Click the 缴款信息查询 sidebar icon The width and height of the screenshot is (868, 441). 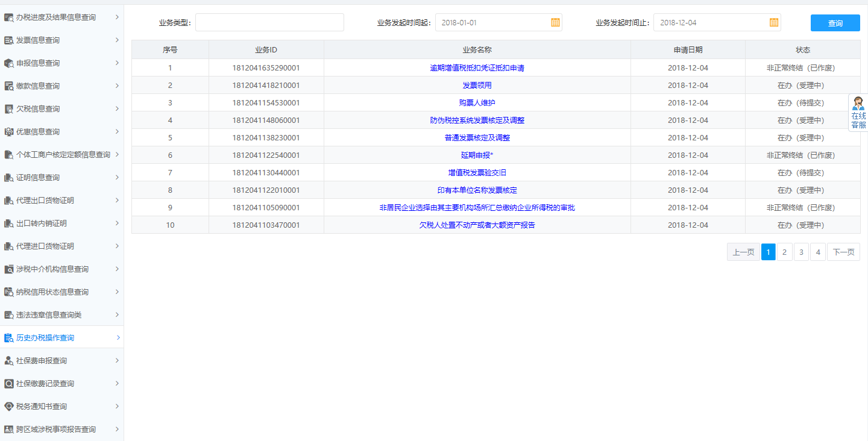point(8,86)
